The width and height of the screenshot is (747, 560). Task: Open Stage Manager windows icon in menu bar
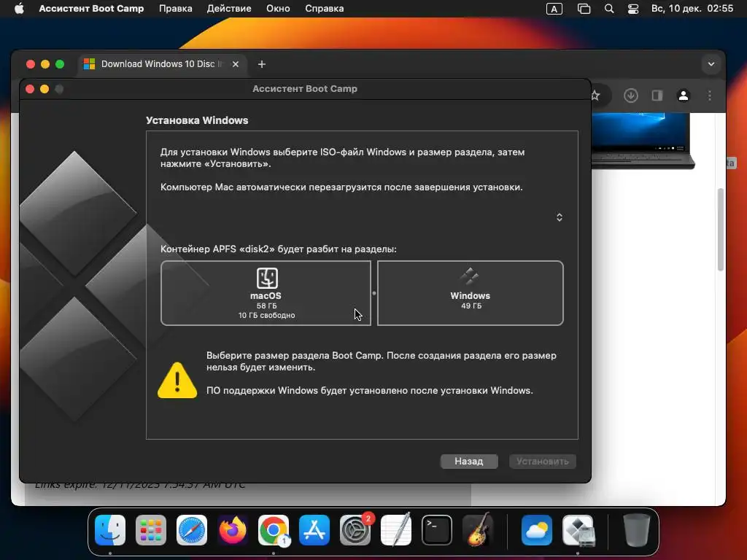point(584,9)
